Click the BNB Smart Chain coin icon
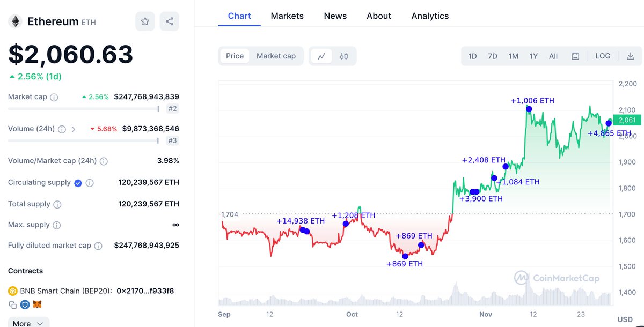 (x=12, y=291)
